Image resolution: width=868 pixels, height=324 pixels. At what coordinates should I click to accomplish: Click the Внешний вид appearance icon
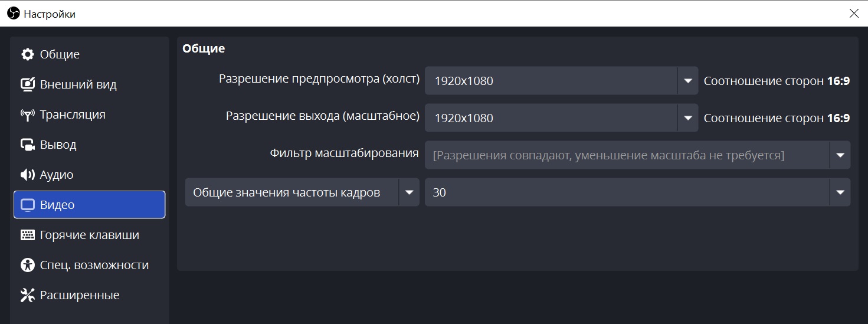click(27, 84)
